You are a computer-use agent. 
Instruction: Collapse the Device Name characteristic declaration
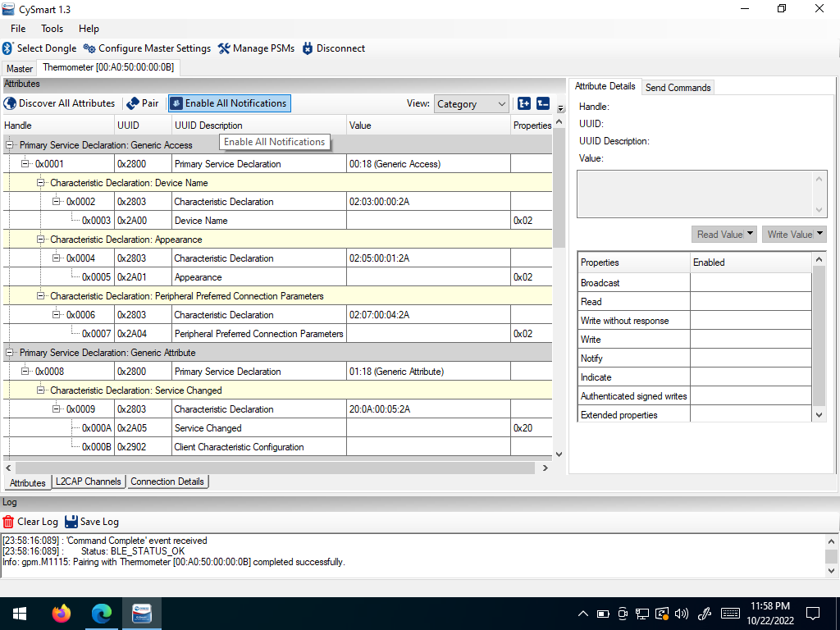[40, 183]
